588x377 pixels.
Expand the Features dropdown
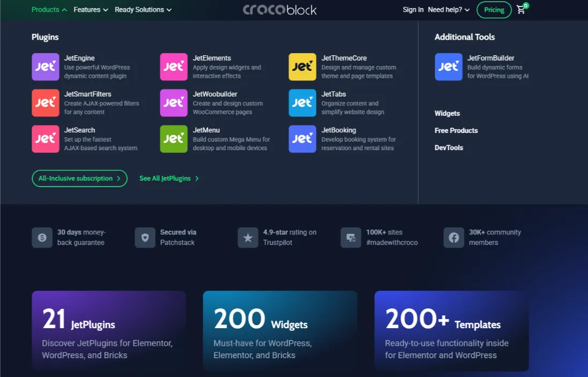click(91, 10)
